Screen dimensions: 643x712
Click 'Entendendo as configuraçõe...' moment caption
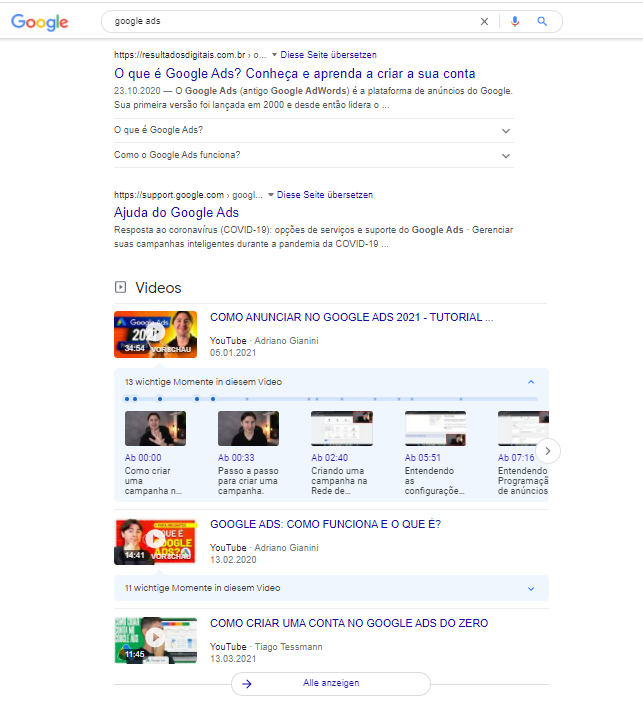435,481
